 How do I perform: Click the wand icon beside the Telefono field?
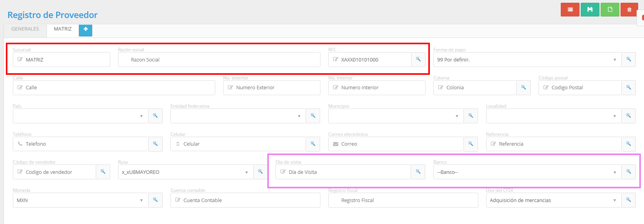(155, 144)
